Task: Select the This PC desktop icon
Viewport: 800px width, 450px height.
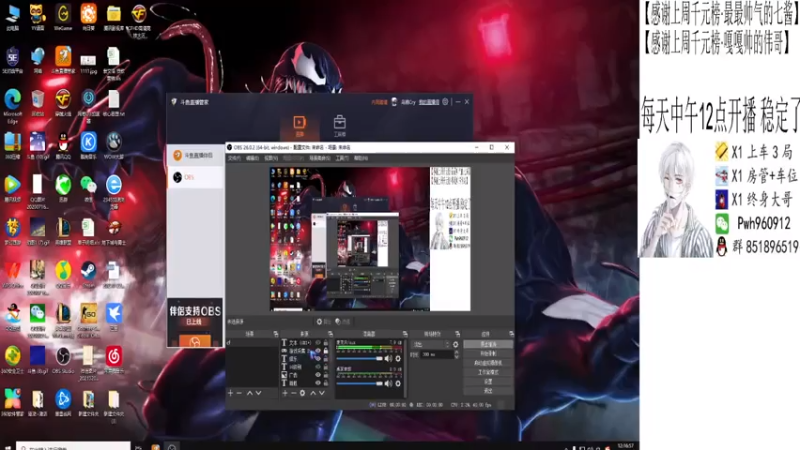Action: coord(12,17)
